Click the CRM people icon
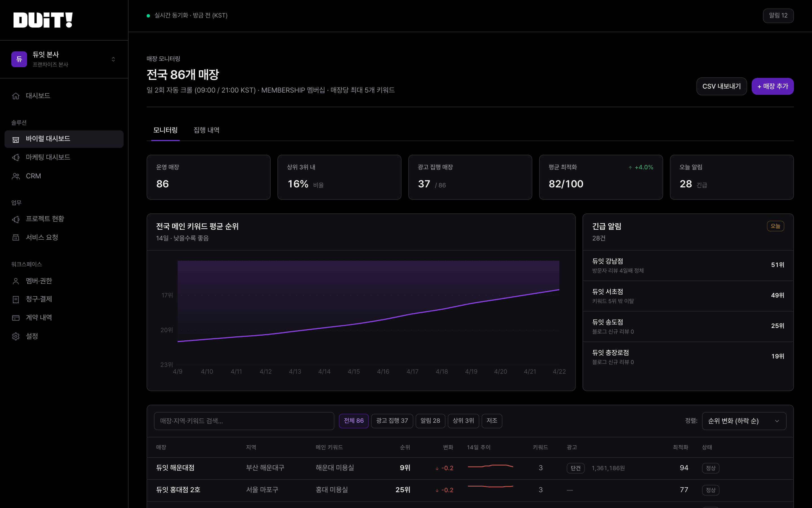 [16, 176]
